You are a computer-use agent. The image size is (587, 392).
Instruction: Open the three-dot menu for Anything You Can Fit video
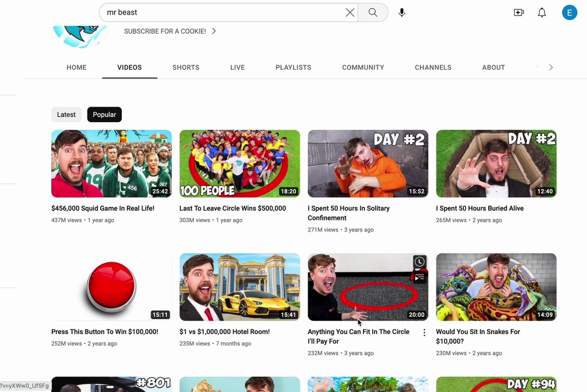424,332
